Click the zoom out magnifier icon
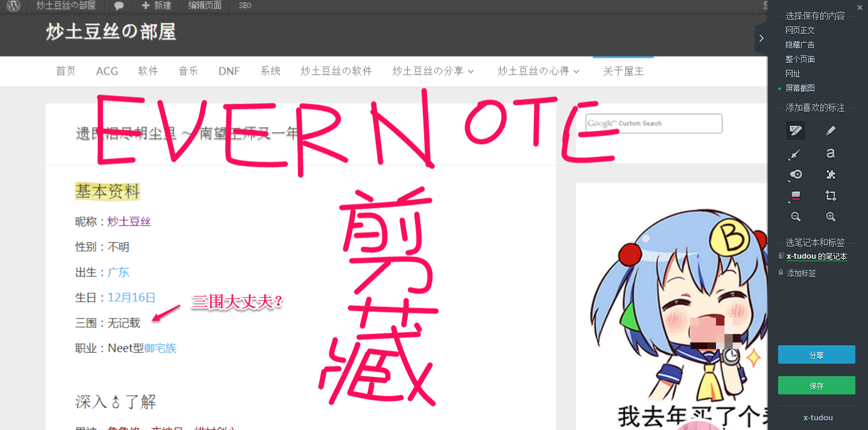The height and width of the screenshot is (430, 868). pyautogui.click(x=795, y=217)
